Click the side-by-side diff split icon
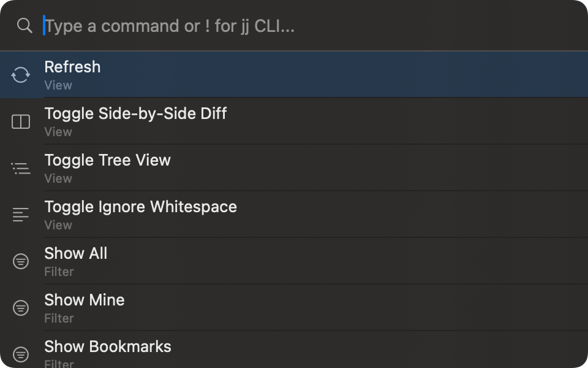Screen dimensions: 588x368 pyautogui.click(x=21, y=121)
